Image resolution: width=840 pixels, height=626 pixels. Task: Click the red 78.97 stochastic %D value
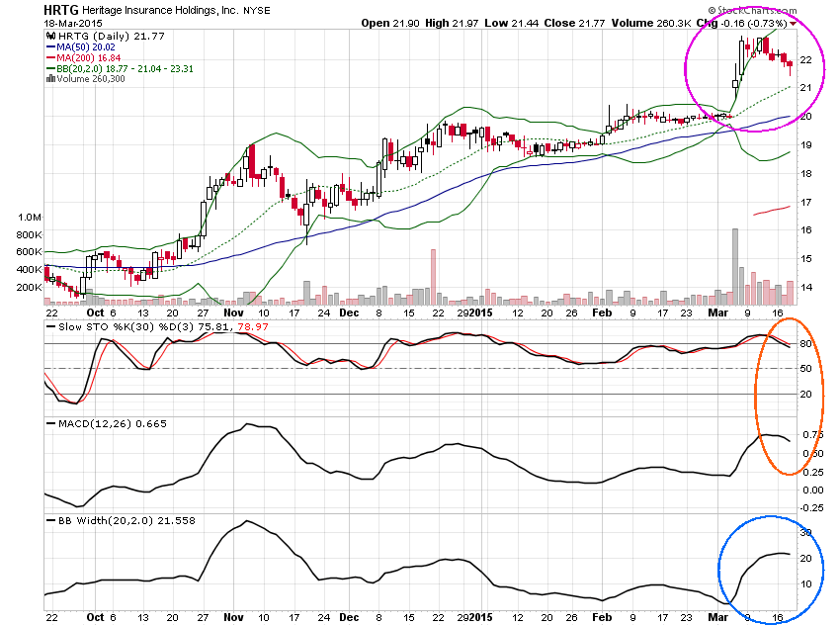click(x=253, y=327)
